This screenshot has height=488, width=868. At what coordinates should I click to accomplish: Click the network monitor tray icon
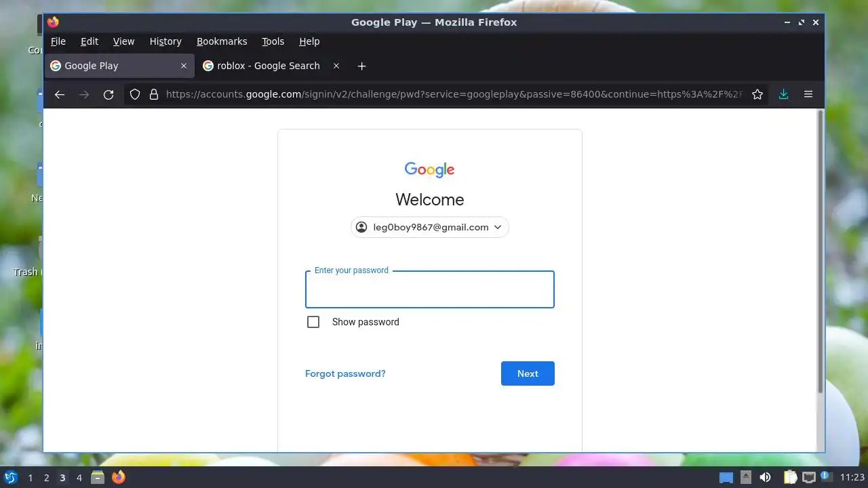click(x=809, y=477)
